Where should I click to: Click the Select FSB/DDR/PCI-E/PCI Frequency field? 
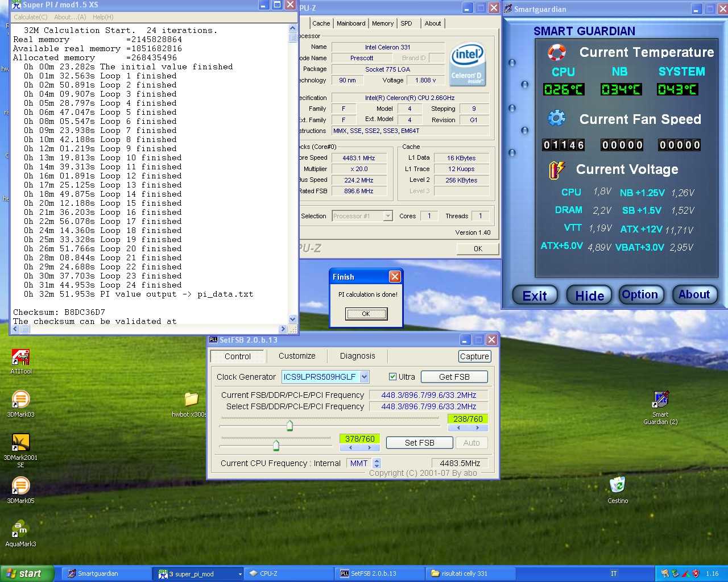[x=429, y=406]
